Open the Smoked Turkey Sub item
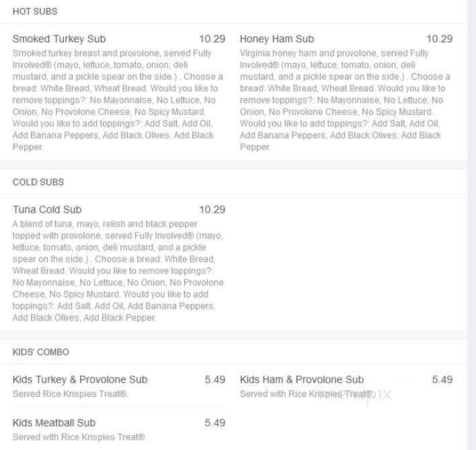This screenshot has width=476, height=450. (x=59, y=39)
